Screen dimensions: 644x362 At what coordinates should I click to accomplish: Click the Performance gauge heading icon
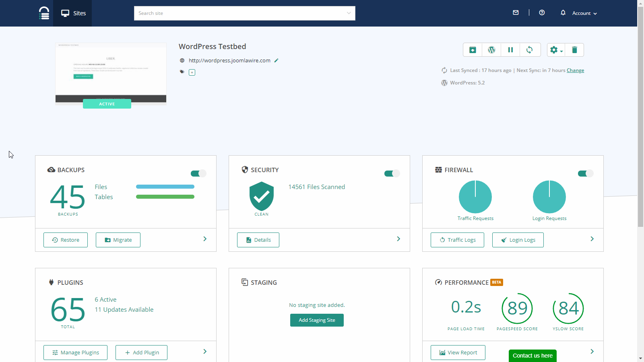coord(438,282)
